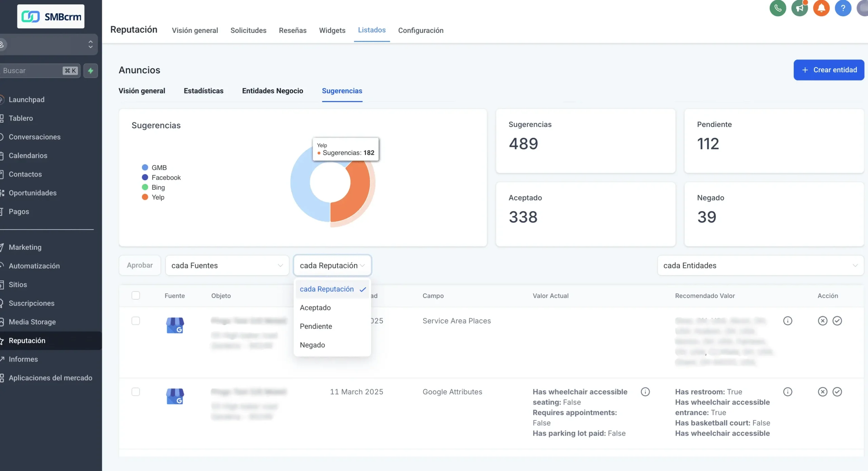Open Aplicaciones del mercado in the sidebar

(50, 378)
